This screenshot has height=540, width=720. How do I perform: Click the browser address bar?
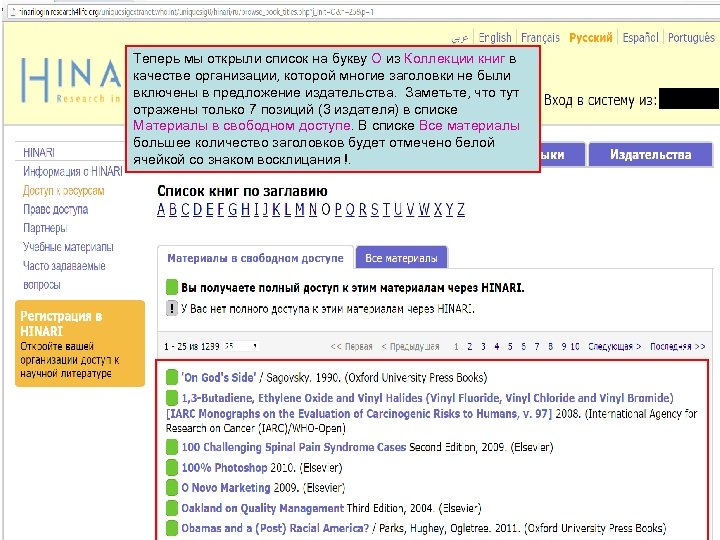coord(360,12)
